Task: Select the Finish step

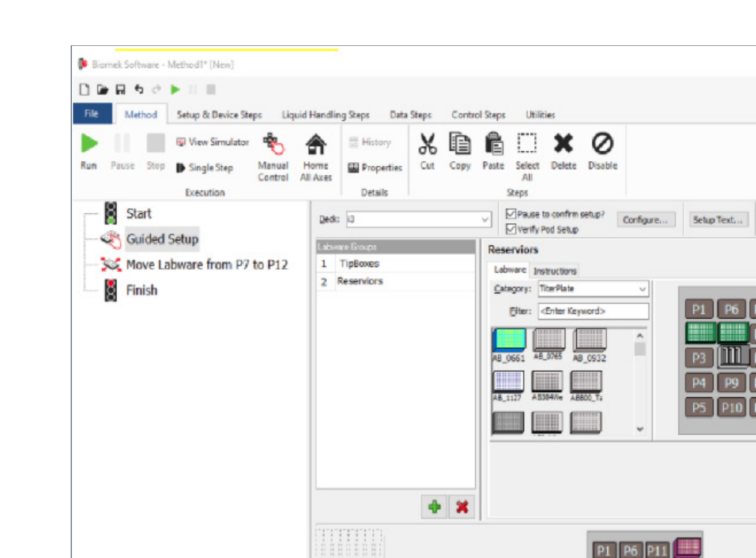Action: click(141, 290)
